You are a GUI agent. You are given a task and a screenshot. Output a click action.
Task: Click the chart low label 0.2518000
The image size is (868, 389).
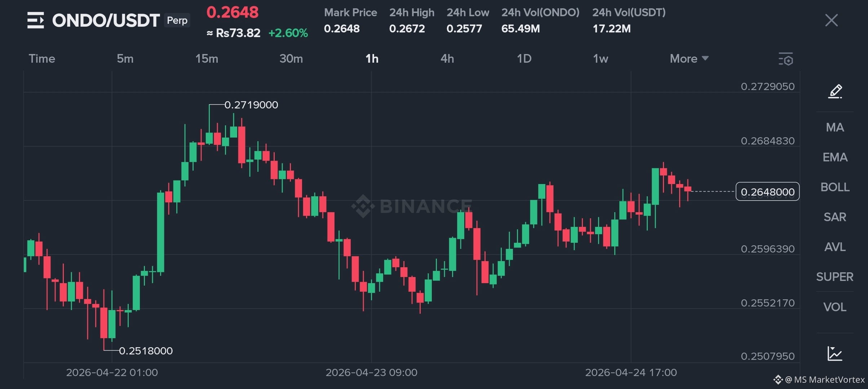click(x=146, y=351)
